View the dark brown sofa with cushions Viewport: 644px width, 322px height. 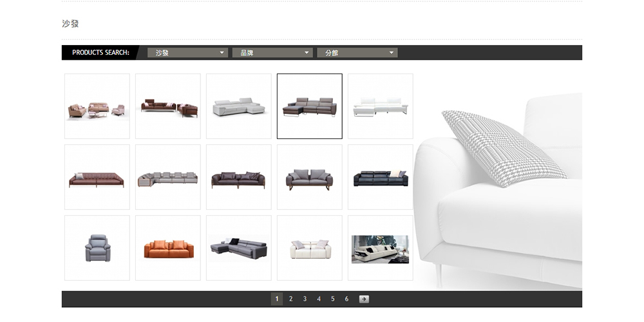pyautogui.click(x=239, y=177)
